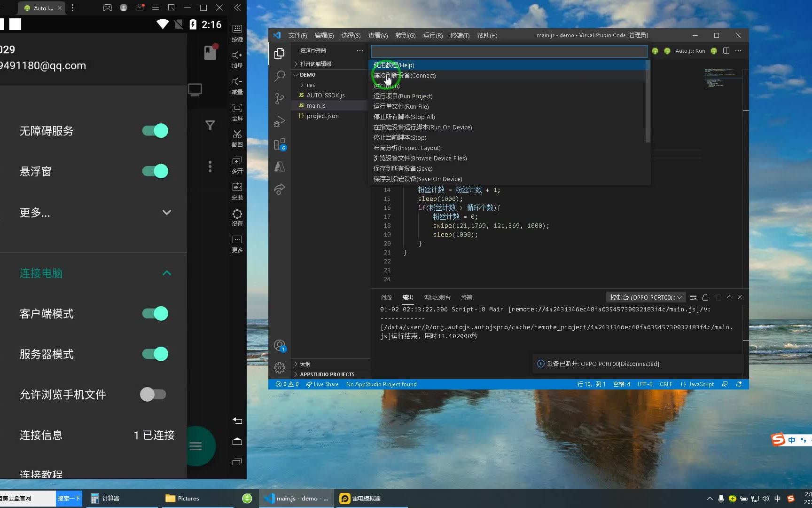The image size is (812, 508).
Task: Click the Auto.js: Run button
Action: [x=690, y=51]
